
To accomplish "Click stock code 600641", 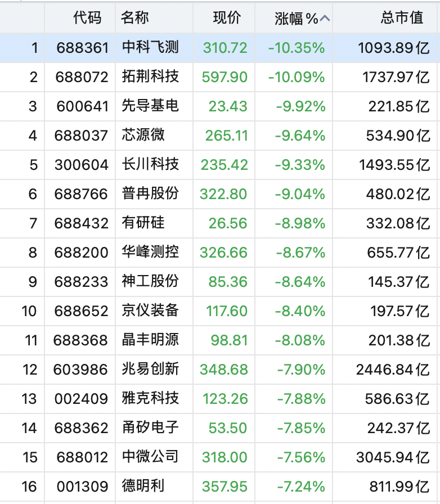I will coord(82,107).
